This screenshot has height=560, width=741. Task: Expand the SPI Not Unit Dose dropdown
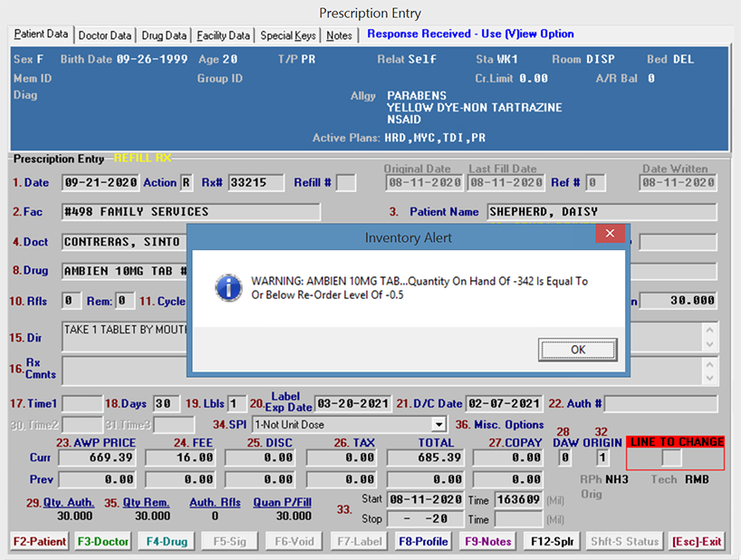[x=439, y=424]
